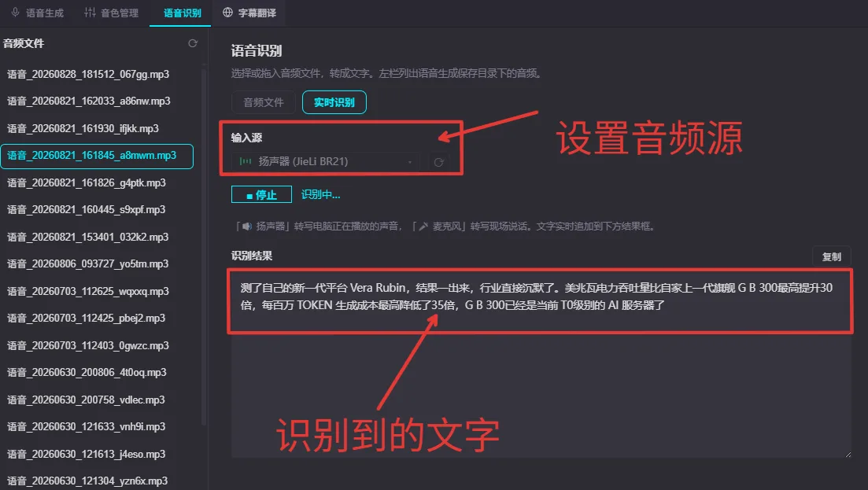Select file 语音_20260821_161826_g4ptk.mp3
The height and width of the screenshot is (490, 868).
pyautogui.click(x=98, y=183)
